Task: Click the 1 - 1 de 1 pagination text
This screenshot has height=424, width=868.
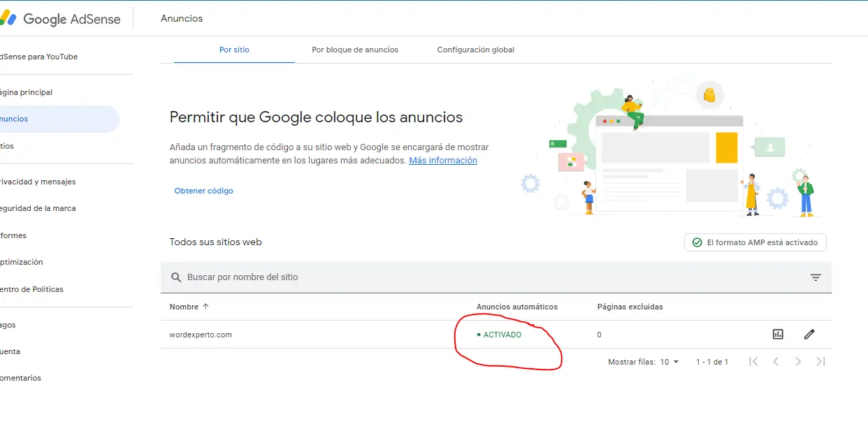Action: coord(712,362)
